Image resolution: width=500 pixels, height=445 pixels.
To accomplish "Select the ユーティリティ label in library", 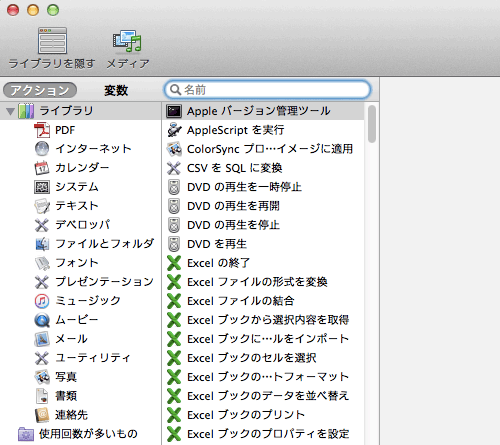I will [x=93, y=358].
